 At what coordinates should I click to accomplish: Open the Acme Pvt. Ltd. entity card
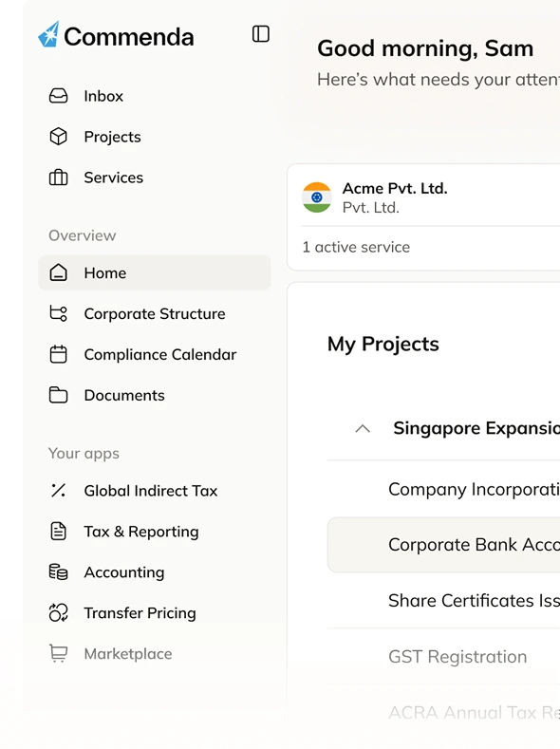coord(423,217)
